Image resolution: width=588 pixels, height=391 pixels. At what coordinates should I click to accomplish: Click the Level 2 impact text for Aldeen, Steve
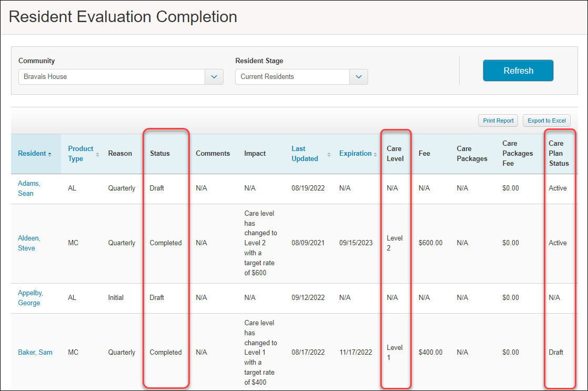[x=261, y=243]
